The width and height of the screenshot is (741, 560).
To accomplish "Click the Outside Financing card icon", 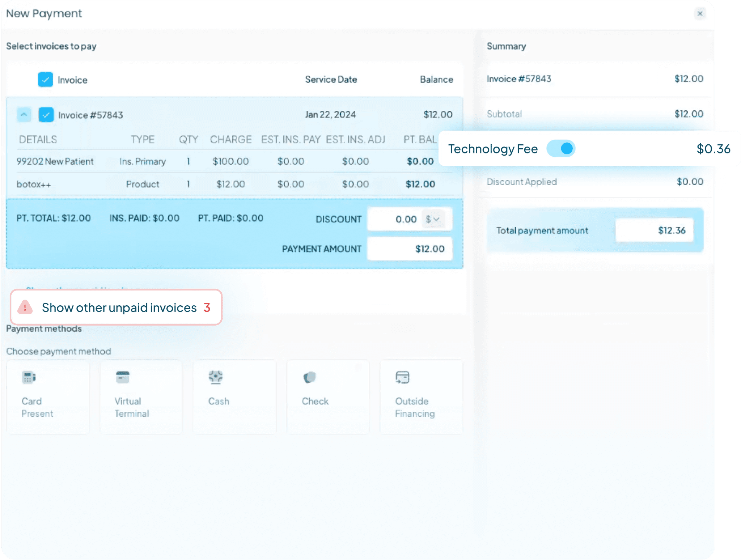I will pos(402,377).
